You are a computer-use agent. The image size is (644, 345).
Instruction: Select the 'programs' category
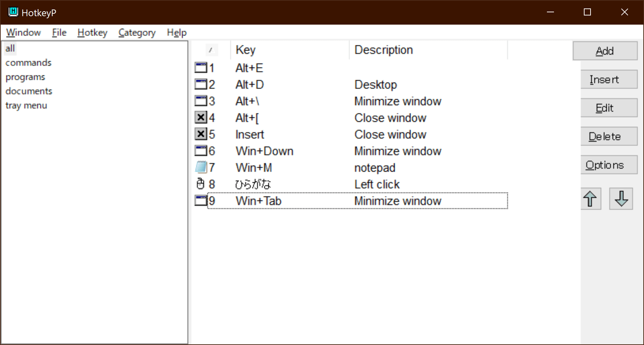[25, 77]
